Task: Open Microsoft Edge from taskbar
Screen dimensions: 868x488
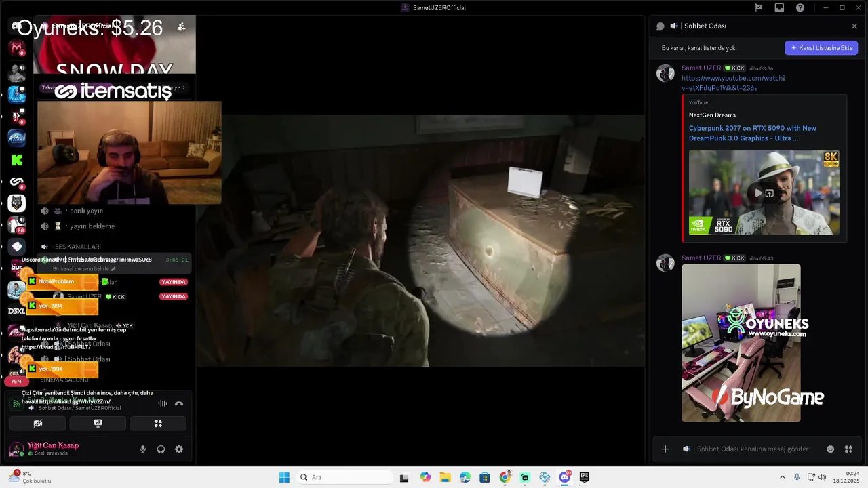Action: point(465,477)
